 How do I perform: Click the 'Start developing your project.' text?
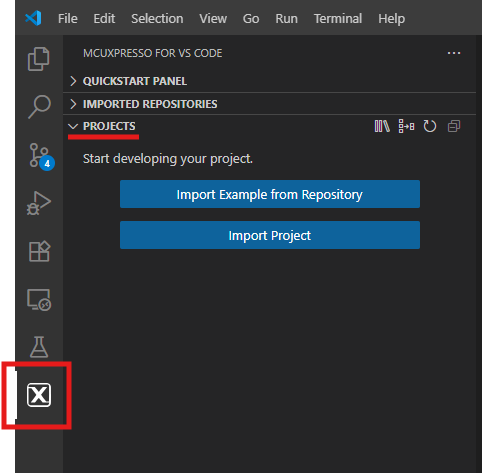pyautogui.click(x=168, y=159)
